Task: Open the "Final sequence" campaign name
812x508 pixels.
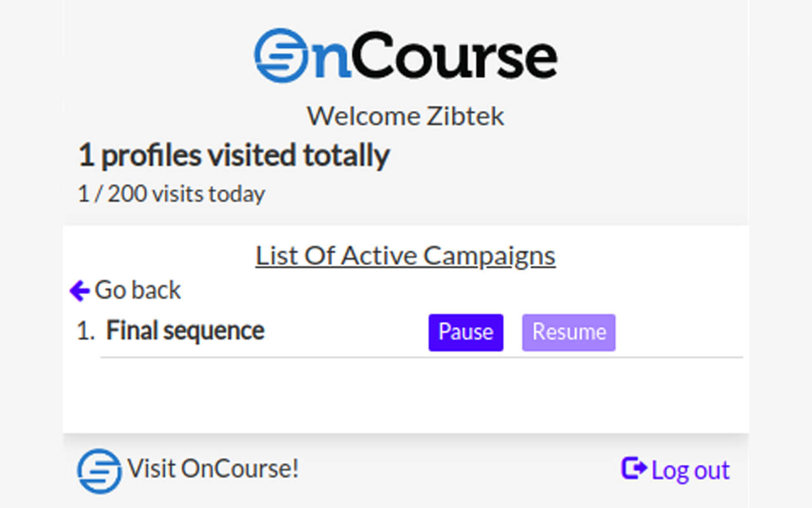Action: coord(185,331)
